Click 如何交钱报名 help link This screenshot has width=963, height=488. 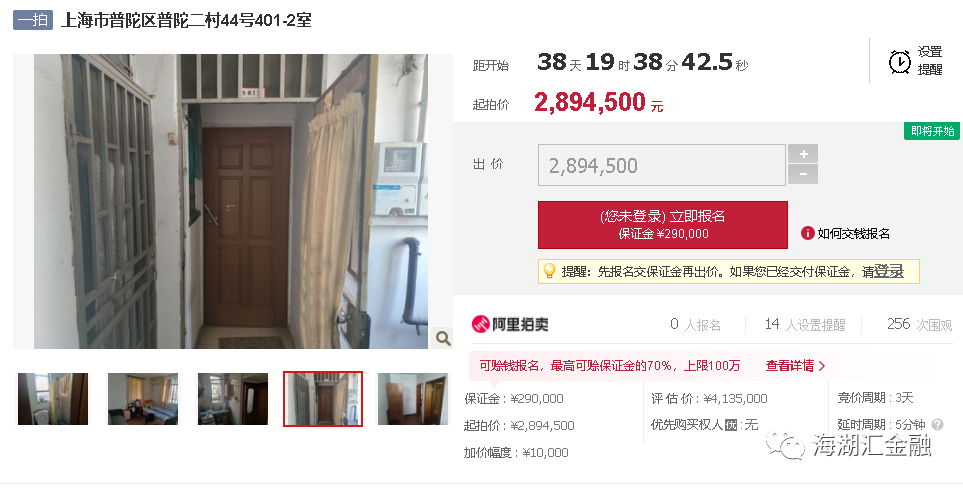(x=853, y=233)
